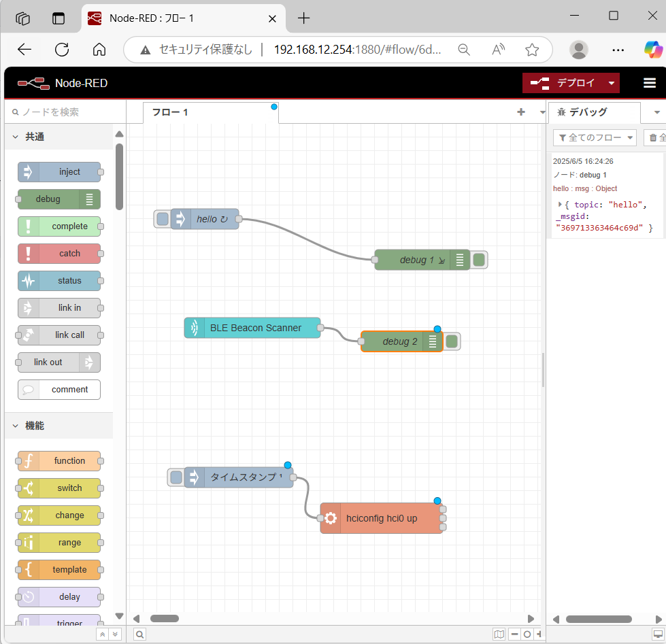Expand the debug message object triangle
The height and width of the screenshot is (644, 666).
560,205
